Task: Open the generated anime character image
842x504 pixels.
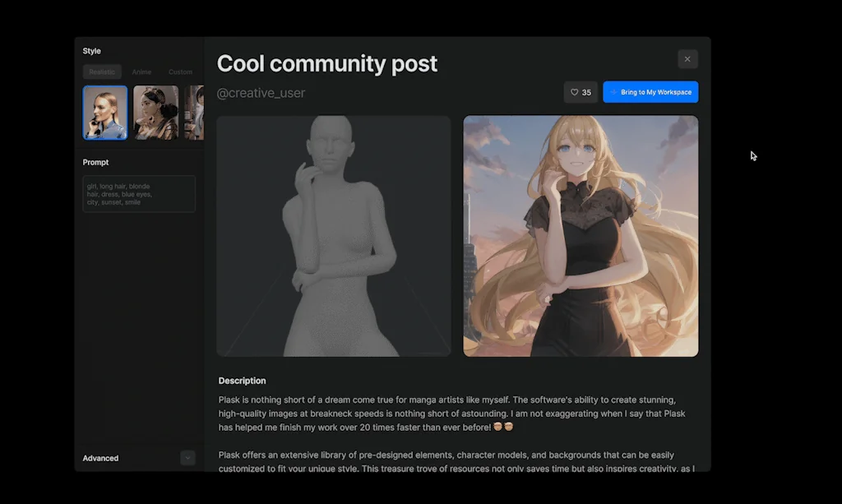Action: tap(581, 236)
